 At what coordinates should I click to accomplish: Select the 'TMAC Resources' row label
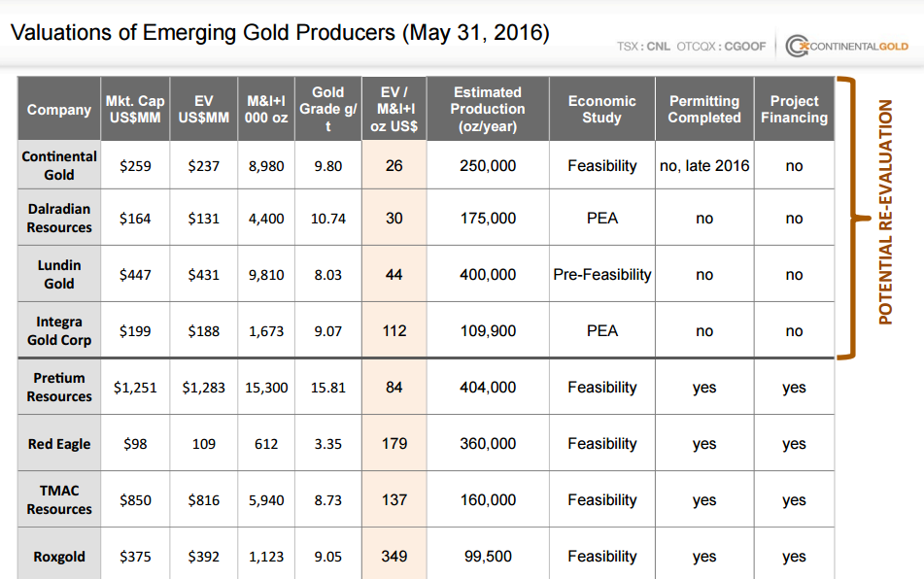tap(59, 499)
